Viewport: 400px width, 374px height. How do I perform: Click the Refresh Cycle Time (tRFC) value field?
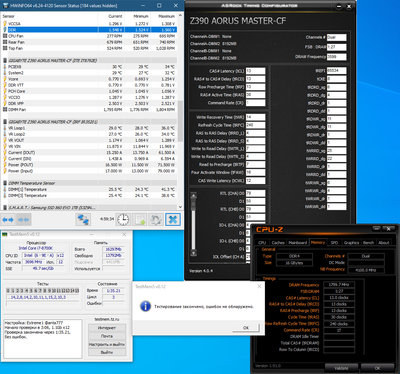pos(255,125)
